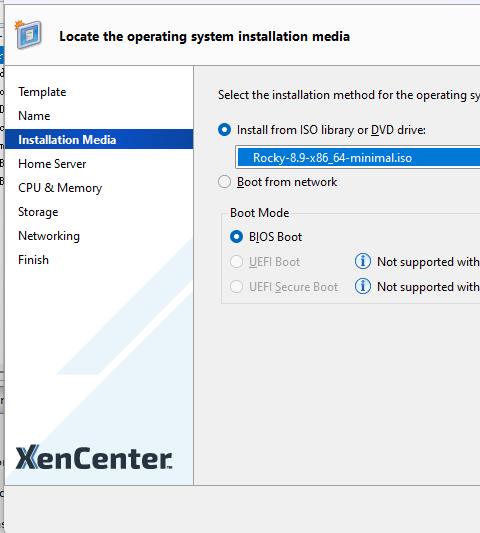Jump to Home Server step

click(52, 164)
